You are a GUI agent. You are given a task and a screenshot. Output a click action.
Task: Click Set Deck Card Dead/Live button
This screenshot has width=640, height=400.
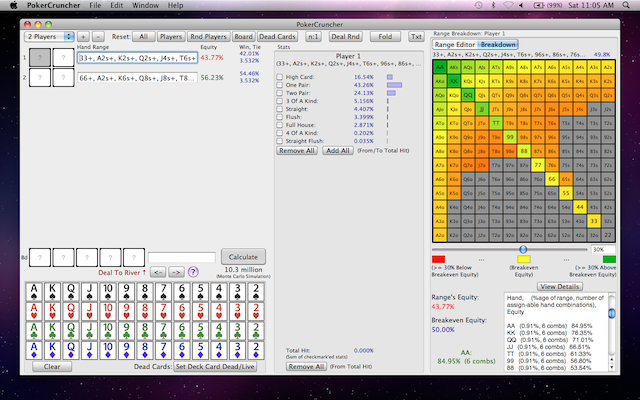[215, 366]
